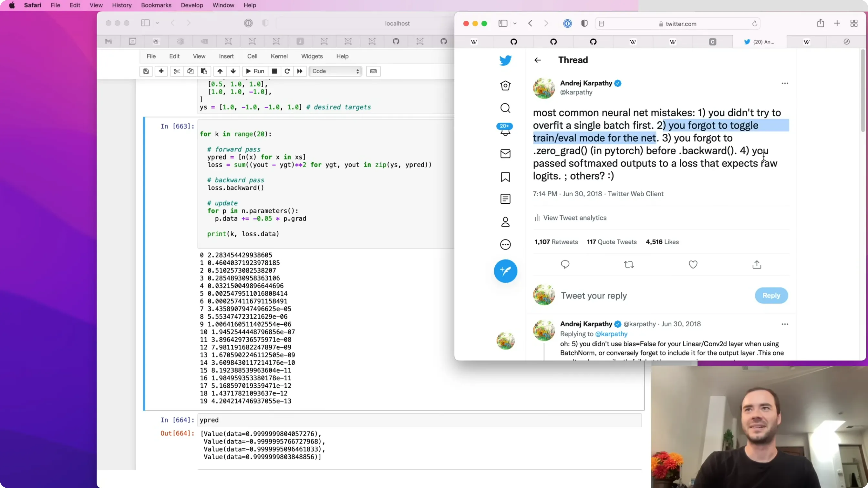Open Twitter Profile person icon in sidebar
Image resolution: width=868 pixels, height=488 pixels.
pyautogui.click(x=505, y=222)
